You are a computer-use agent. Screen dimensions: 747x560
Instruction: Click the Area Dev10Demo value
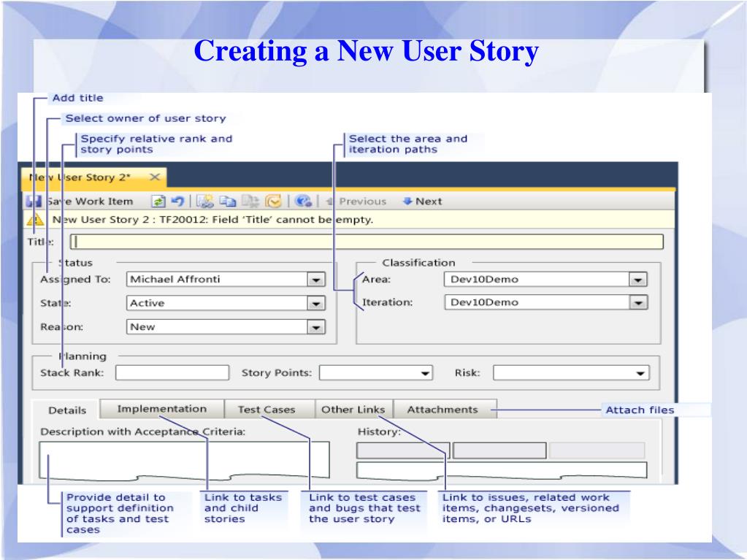pos(484,279)
